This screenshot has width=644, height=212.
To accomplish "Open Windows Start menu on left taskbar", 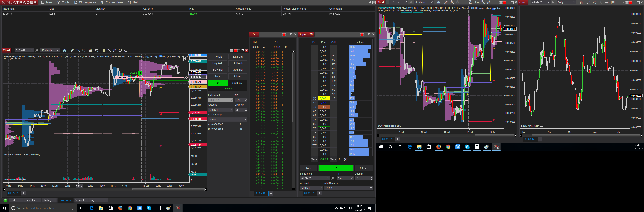I will (x=4, y=208).
